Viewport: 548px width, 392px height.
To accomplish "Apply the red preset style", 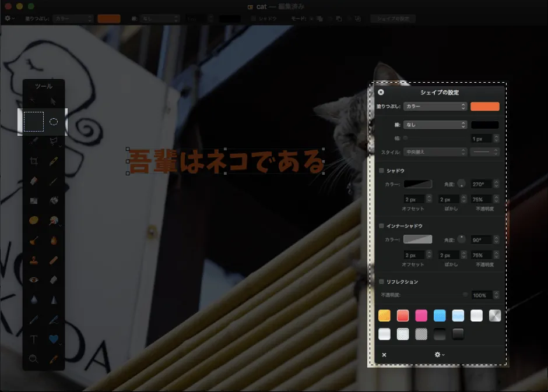I will 403,315.
